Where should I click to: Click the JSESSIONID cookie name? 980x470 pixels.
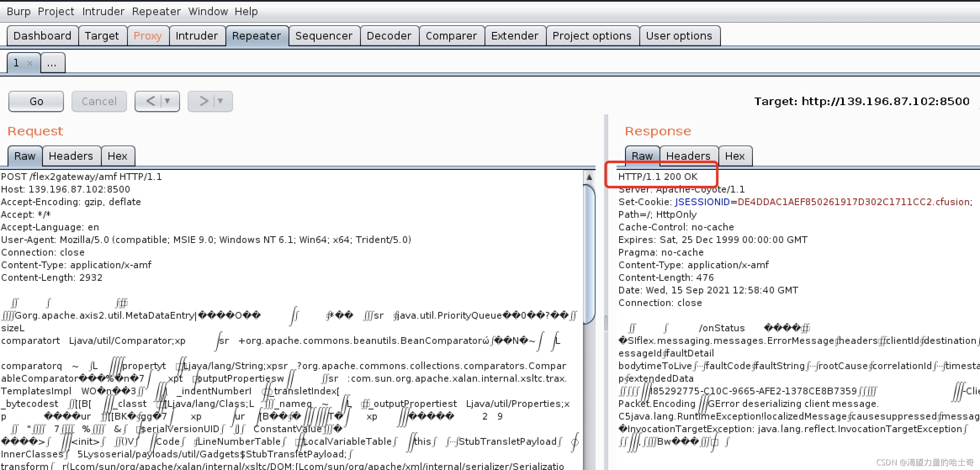[702, 202]
